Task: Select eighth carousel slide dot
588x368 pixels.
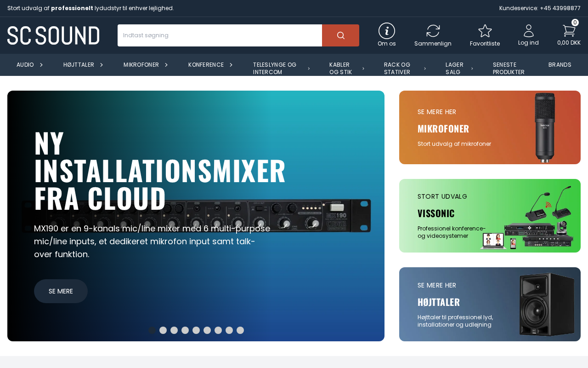Action: [229, 330]
